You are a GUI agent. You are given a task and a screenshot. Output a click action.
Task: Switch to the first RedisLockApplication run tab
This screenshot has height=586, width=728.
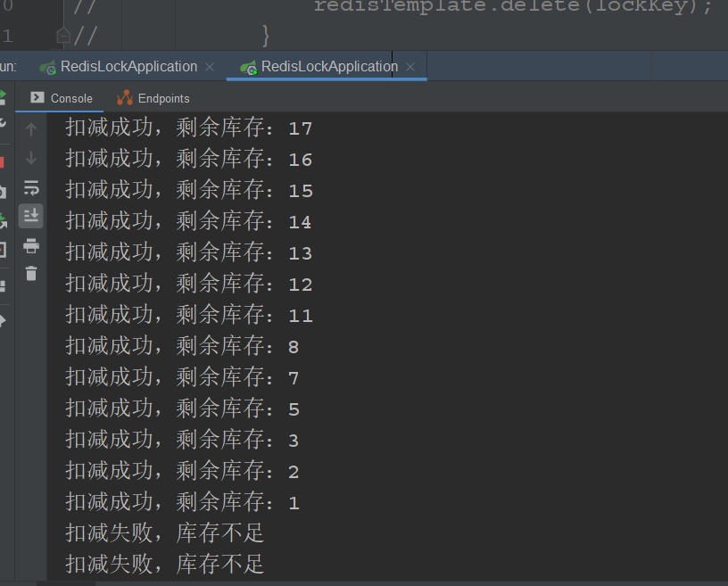coord(128,67)
